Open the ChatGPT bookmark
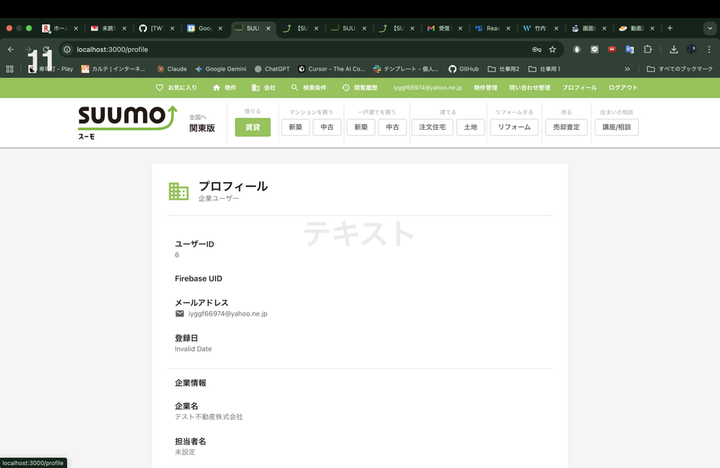 tap(272, 69)
